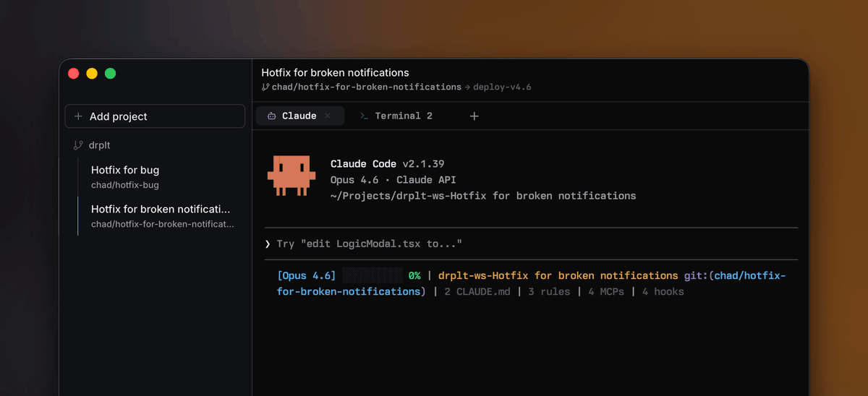
Task: Click the ~/Projects/drplt-ws-Hotfix path line
Action: [x=483, y=196]
